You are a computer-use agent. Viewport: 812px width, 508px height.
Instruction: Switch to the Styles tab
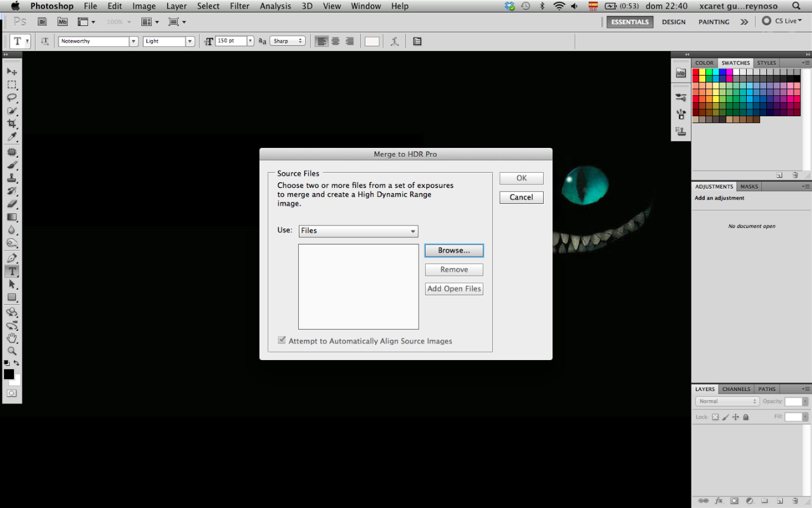766,63
